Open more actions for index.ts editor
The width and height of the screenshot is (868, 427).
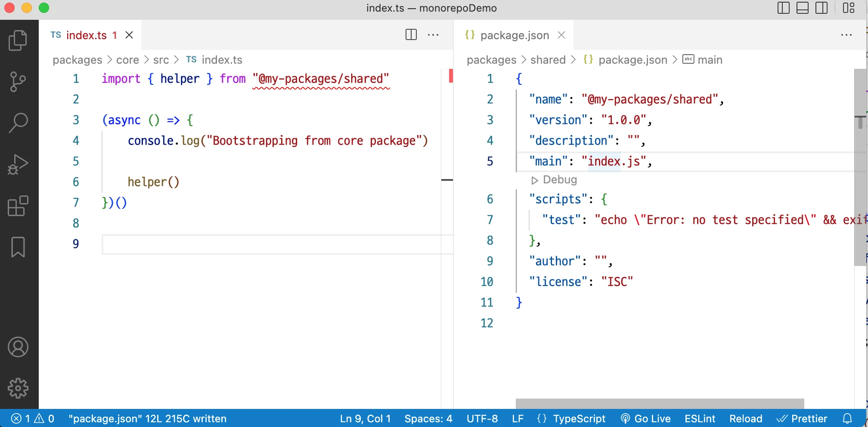click(x=433, y=35)
